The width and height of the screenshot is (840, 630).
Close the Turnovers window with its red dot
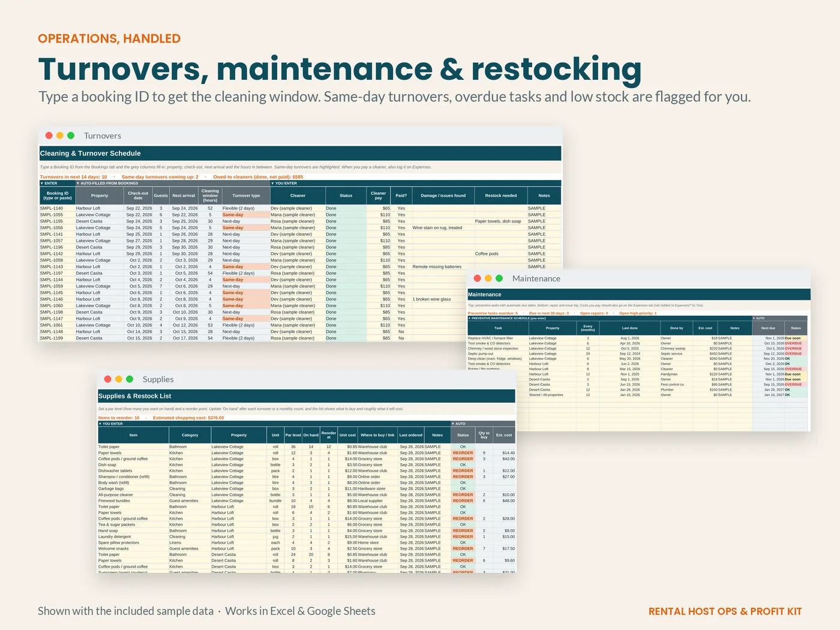point(49,136)
